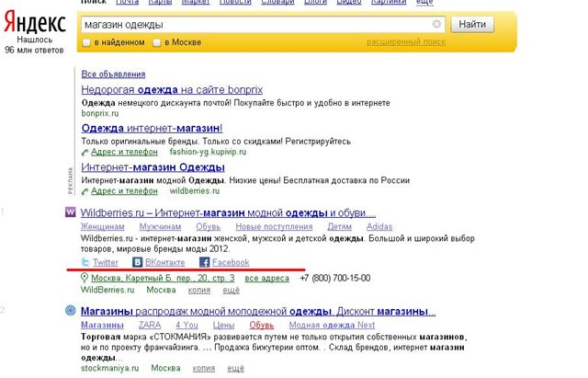Enable the 'в найденном' checkbox

point(86,43)
